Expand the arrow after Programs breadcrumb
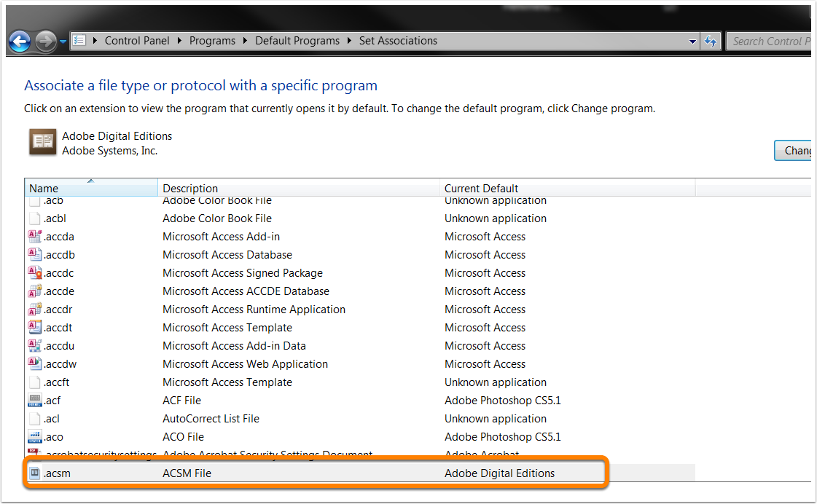The height and width of the screenshot is (504, 817). tap(245, 41)
